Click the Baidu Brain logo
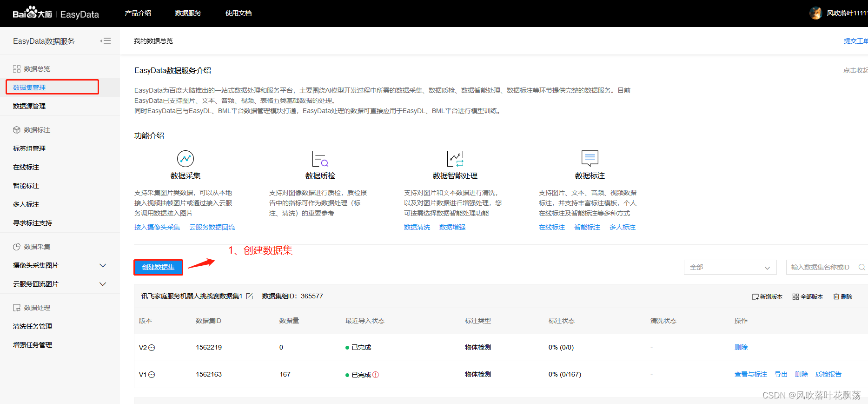The image size is (868, 404). click(32, 13)
